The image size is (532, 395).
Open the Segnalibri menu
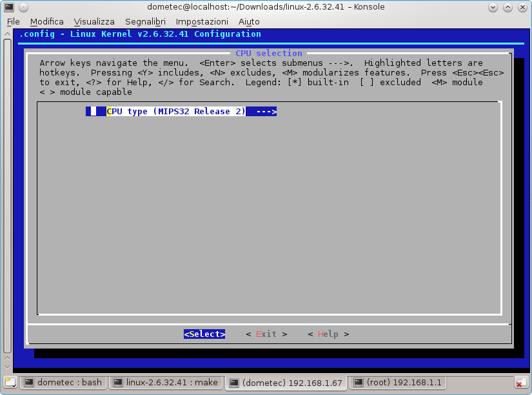point(145,21)
